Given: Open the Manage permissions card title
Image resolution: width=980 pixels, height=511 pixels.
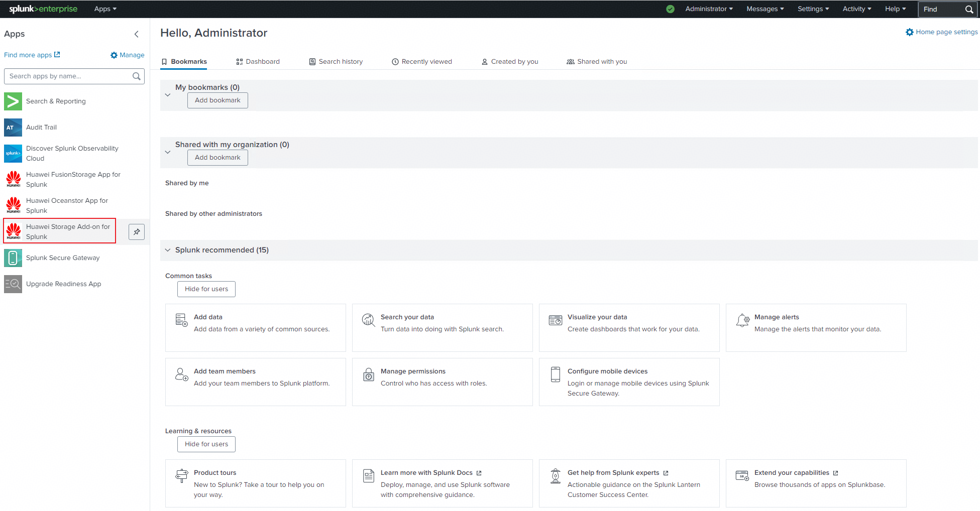Looking at the screenshot, I should pos(413,371).
